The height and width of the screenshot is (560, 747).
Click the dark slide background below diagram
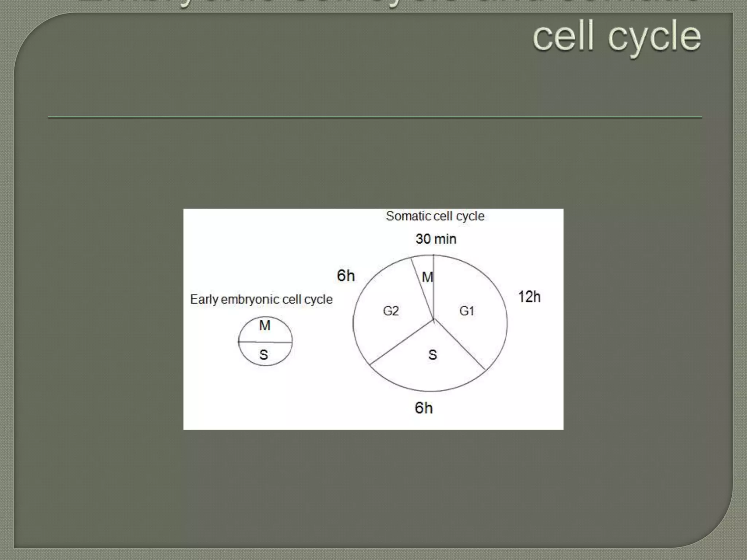[x=373, y=489]
